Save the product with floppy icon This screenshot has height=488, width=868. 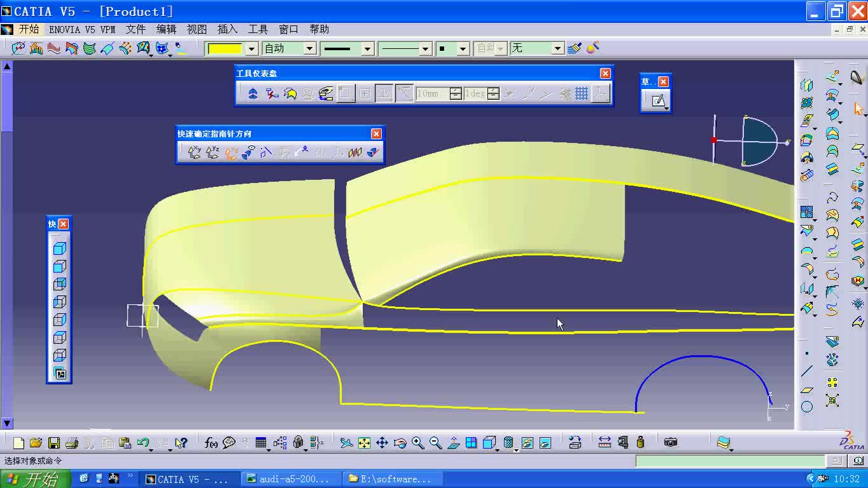(54, 443)
